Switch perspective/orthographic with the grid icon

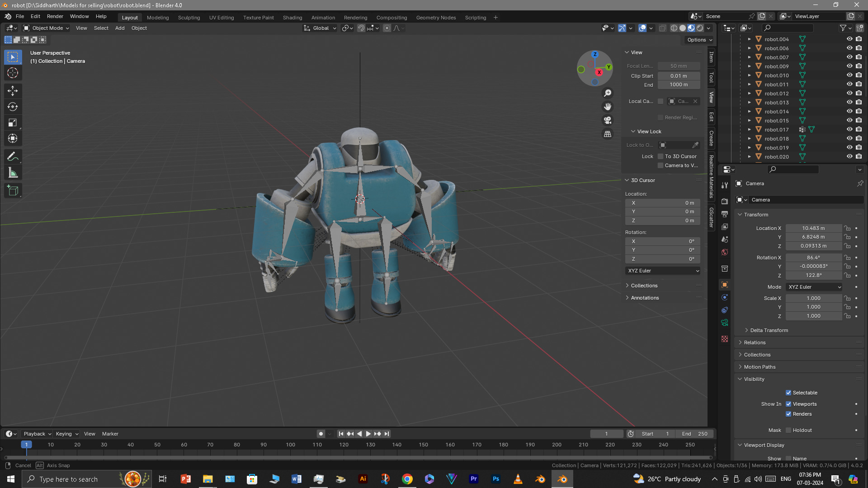(608, 134)
